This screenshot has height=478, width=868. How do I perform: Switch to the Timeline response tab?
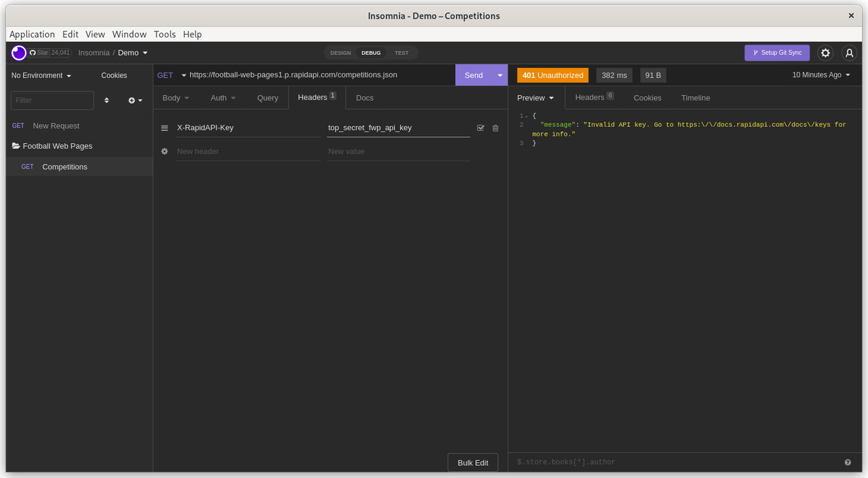coord(695,98)
